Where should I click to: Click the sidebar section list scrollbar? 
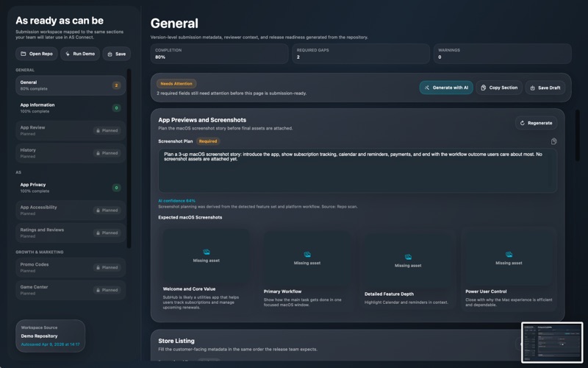[129, 158]
